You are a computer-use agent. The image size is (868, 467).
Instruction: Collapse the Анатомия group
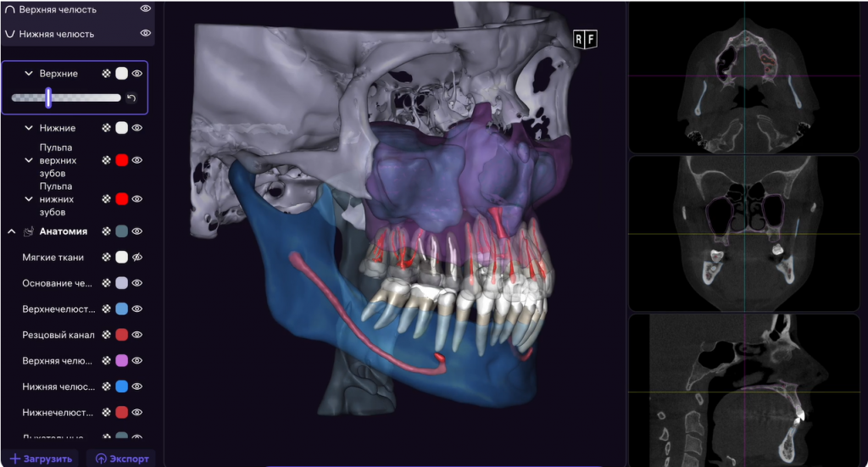click(x=12, y=231)
